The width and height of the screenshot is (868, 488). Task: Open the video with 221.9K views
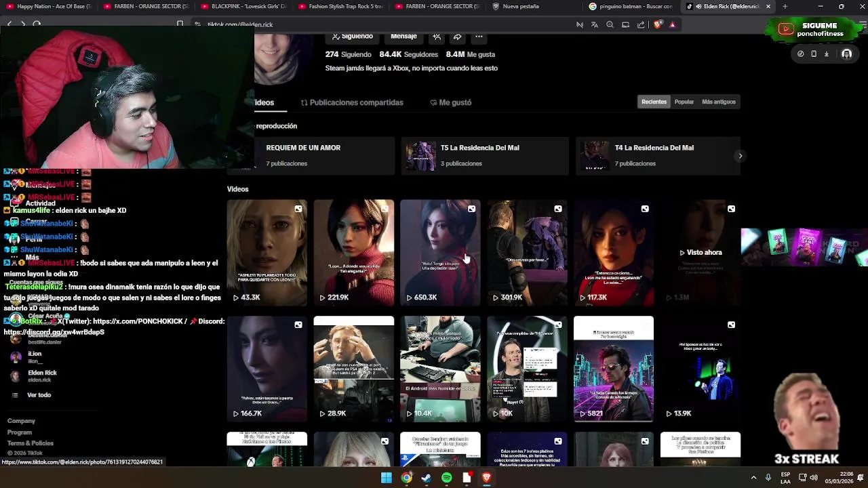pos(353,253)
